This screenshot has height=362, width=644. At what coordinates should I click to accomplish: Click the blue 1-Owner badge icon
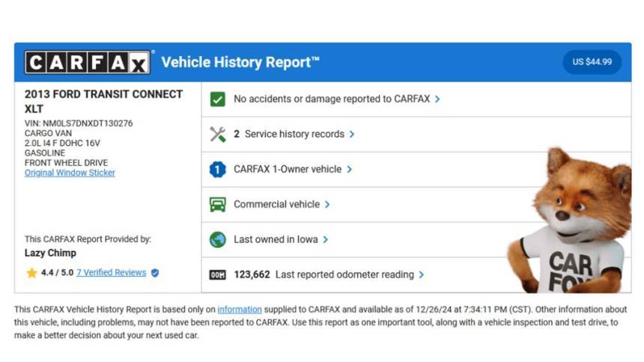(218, 169)
